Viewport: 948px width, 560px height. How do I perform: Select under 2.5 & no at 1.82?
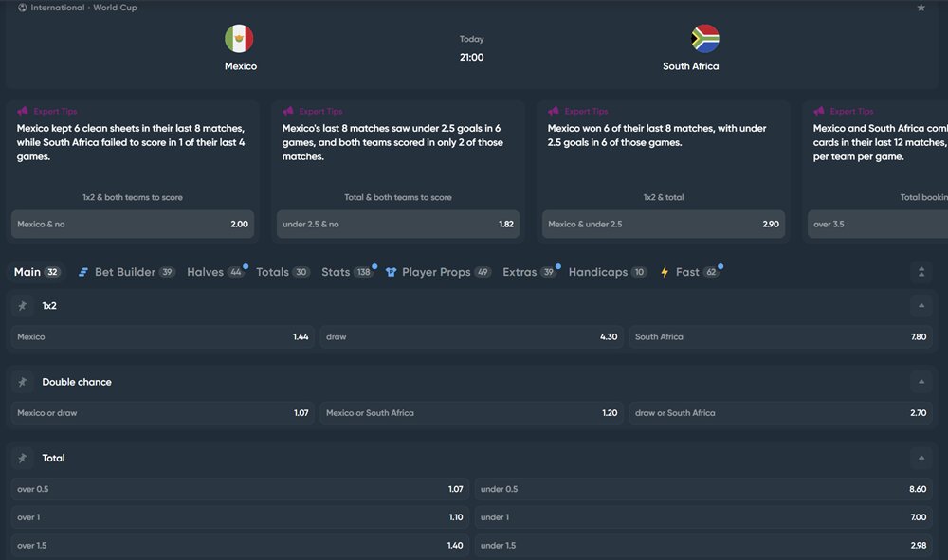click(398, 225)
